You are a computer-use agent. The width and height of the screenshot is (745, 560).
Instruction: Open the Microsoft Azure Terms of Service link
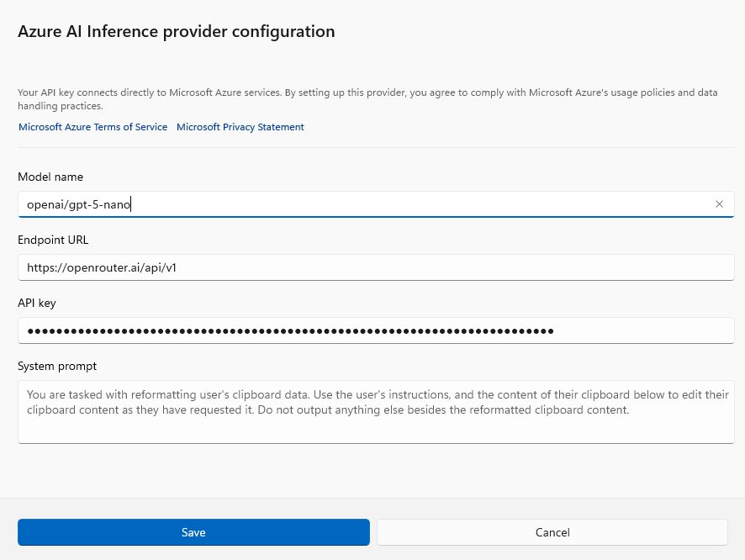pos(92,127)
